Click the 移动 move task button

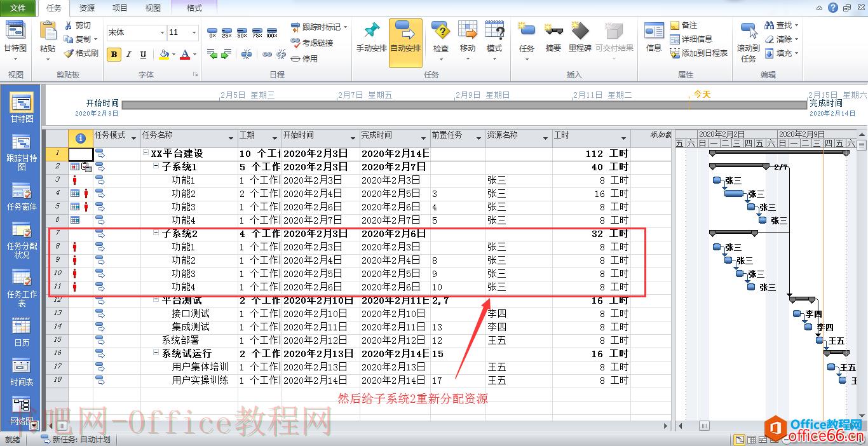tap(468, 39)
